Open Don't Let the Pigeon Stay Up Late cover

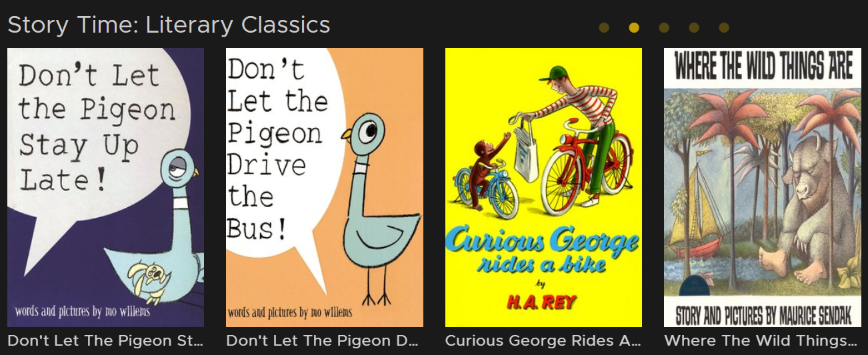click(105, 187)
